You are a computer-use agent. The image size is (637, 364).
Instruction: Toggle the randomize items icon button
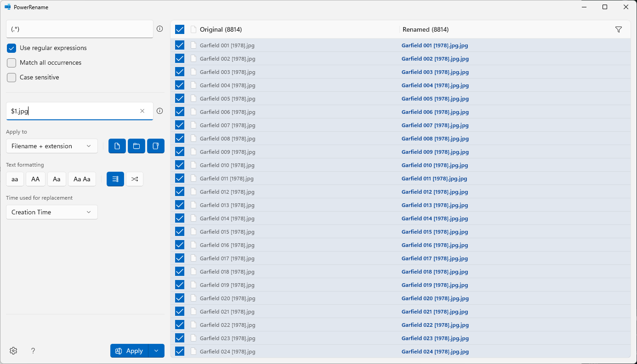tap(135, 179)
